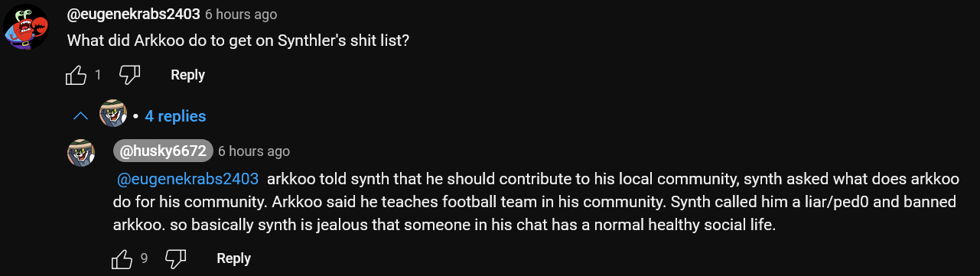Click the like count 1 on top comment
The height and width of the screenshot is (276, 980).
coord(98,75)
